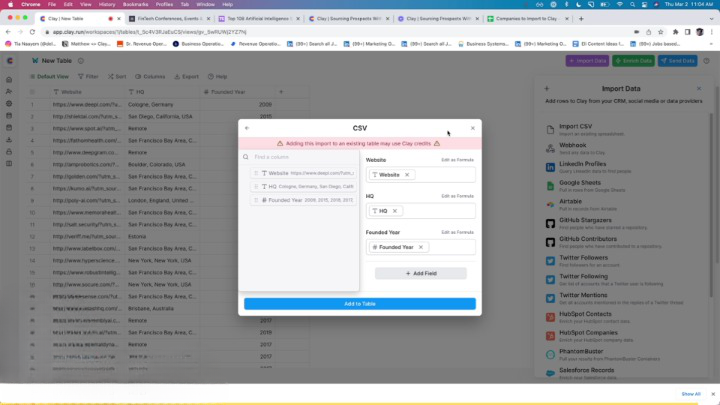Screen dimensions: 720x405
Task: Click the Website column header
Action: click(88, 92)
